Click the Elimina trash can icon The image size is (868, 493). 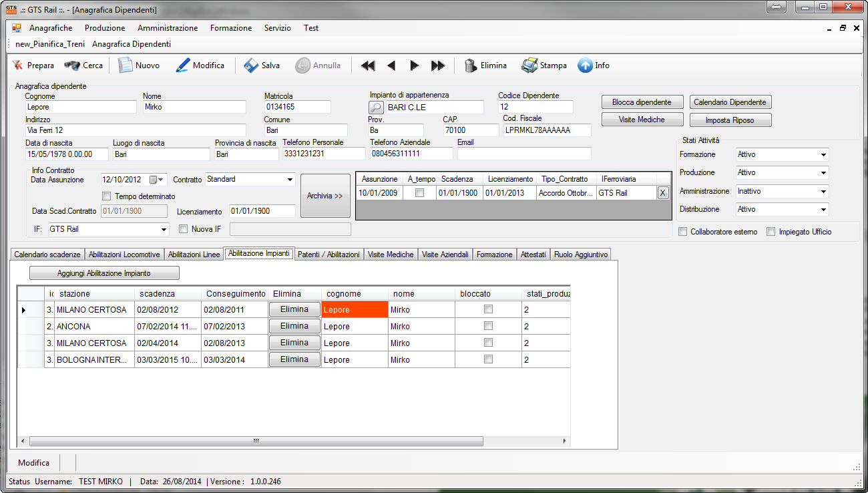point(471,65)
